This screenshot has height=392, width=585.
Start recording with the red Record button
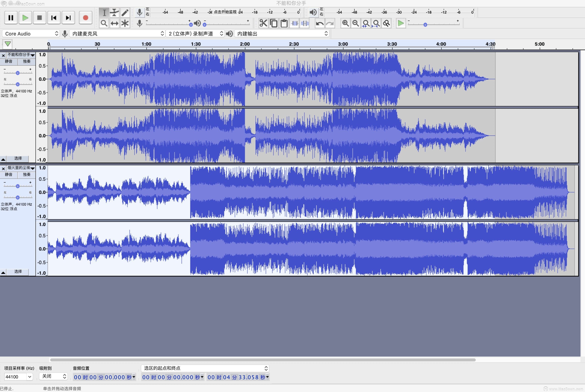(x=85, y=18)
